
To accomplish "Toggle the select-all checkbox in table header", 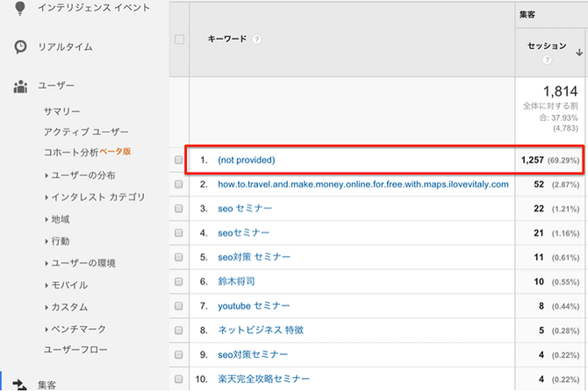I will coord(180,39).
